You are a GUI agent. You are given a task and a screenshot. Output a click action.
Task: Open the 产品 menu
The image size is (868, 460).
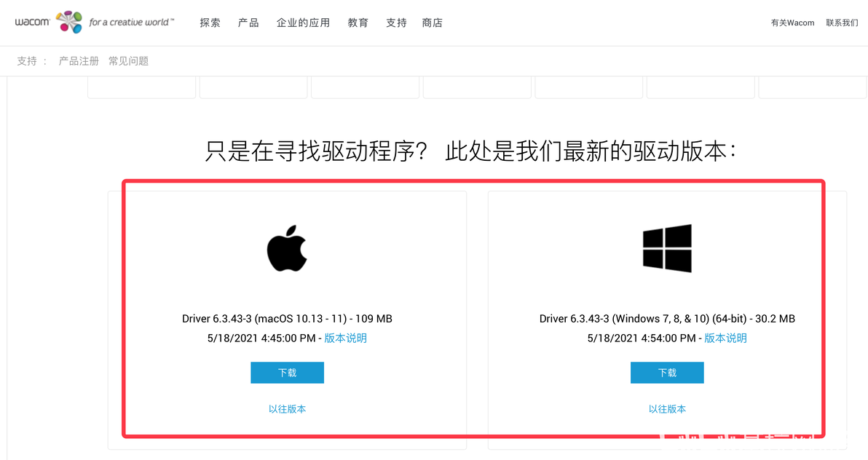pyautogui.click(x=248, y=23)
